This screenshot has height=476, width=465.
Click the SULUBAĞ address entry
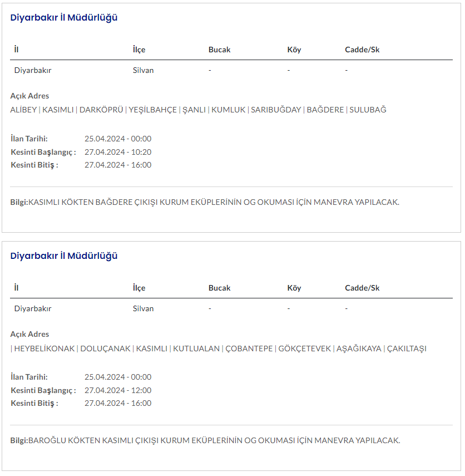[368, 110]
